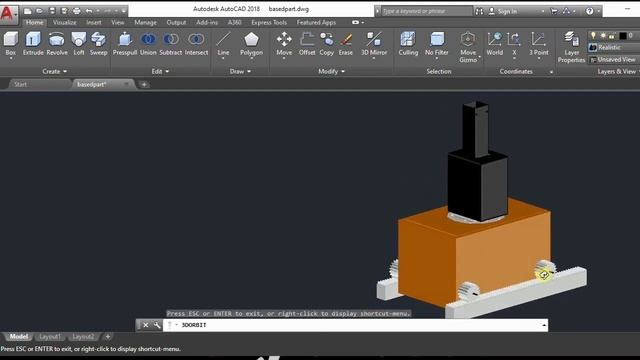Switch to the Layout2 tab
The image size is (640, 360).
point(83,337)
